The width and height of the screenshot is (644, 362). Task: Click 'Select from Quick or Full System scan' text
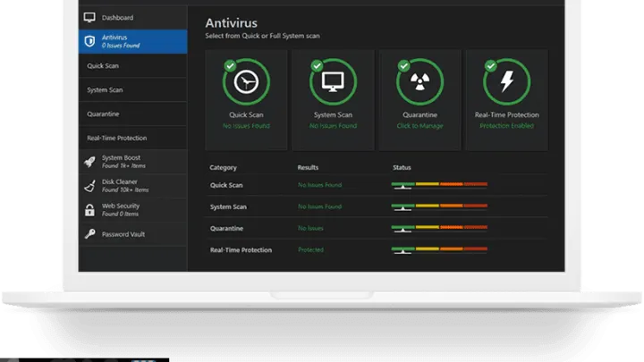click(x=262, y=36)
